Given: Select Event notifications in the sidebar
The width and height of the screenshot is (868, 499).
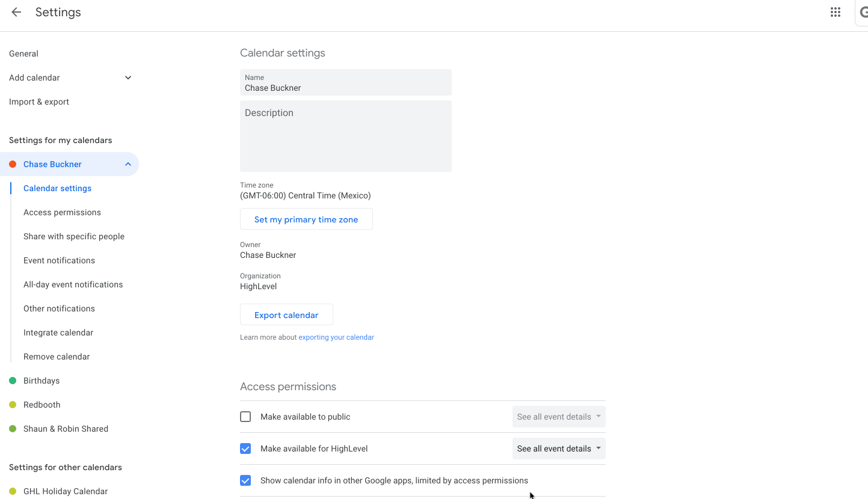Looking at the screenshot, I should [59, 260].
